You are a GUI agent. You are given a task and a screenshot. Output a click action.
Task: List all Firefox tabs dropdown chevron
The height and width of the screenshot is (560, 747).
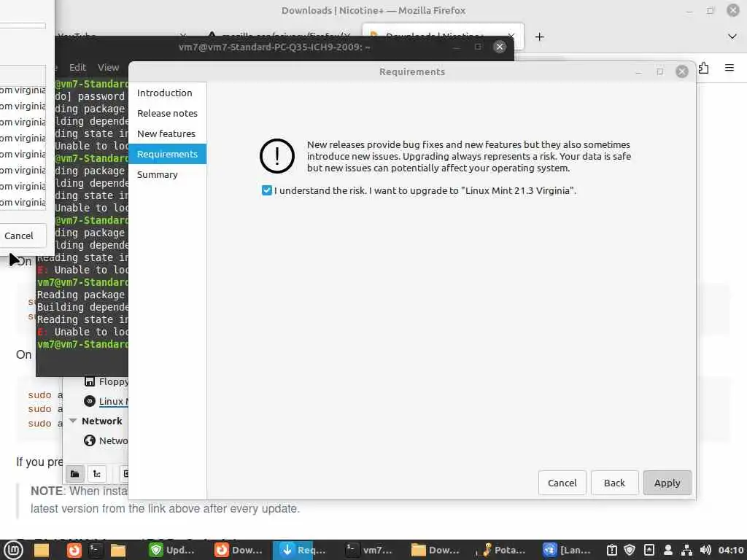click(x=732, y=36)
